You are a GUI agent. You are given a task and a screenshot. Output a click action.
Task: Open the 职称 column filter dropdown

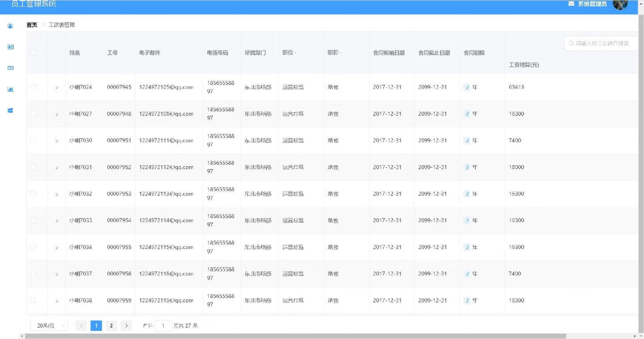coord(340,53)
